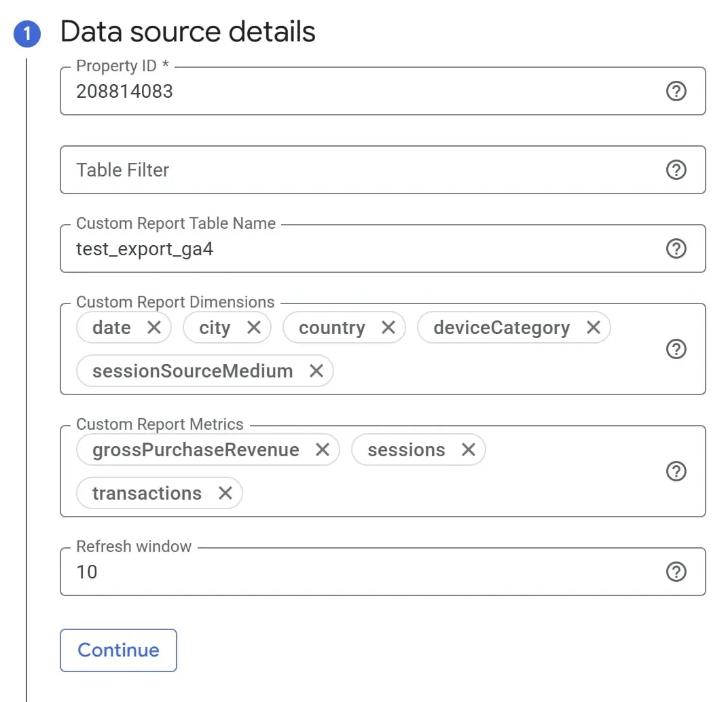Image resolution: width=728 pixels, height=702 pixels.
Task: Remove the grossPurchaseRevenue metric chip
Action: (323, 450)
